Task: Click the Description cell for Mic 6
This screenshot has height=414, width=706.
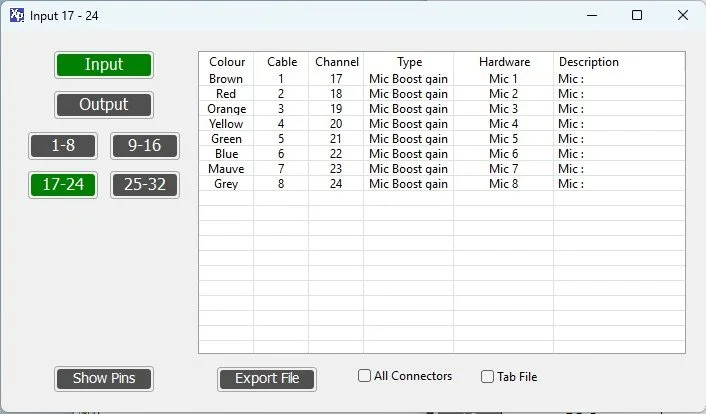Action: [620, 154]
